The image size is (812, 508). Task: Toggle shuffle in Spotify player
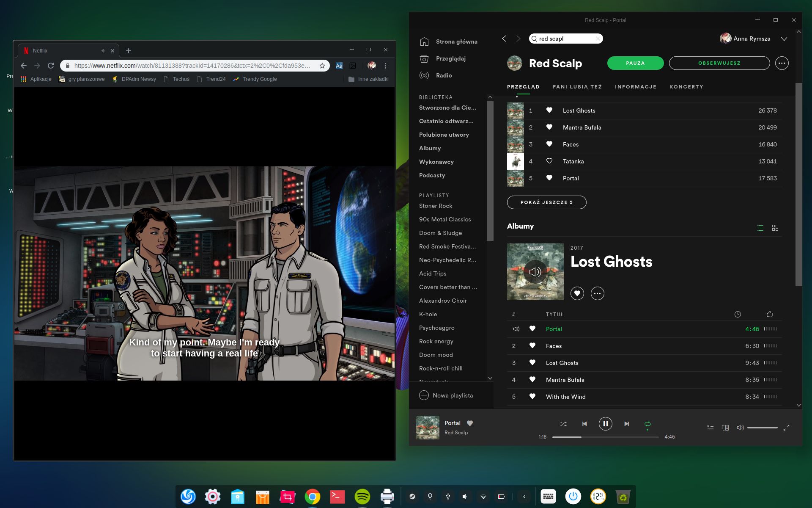[563, 424]
